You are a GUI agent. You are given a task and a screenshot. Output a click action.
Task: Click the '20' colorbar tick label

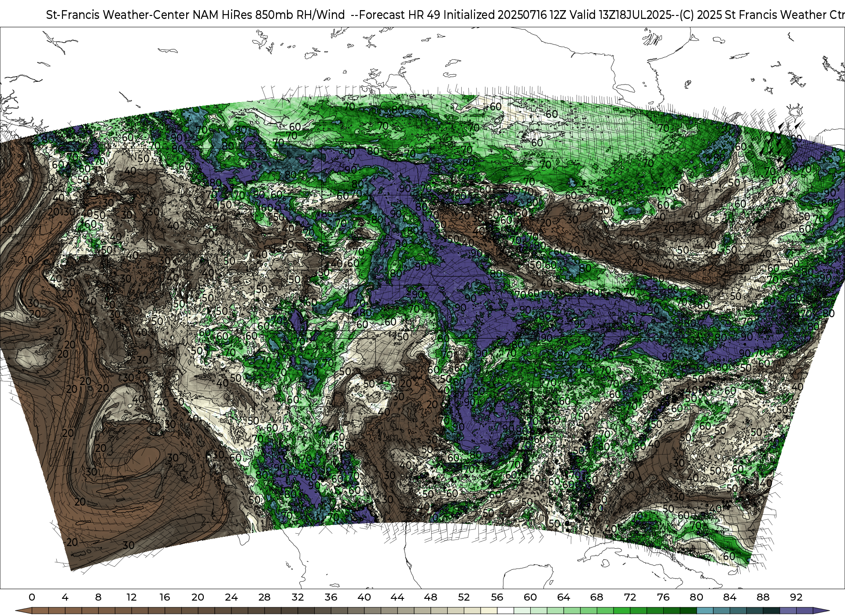(x=198, y=598)
